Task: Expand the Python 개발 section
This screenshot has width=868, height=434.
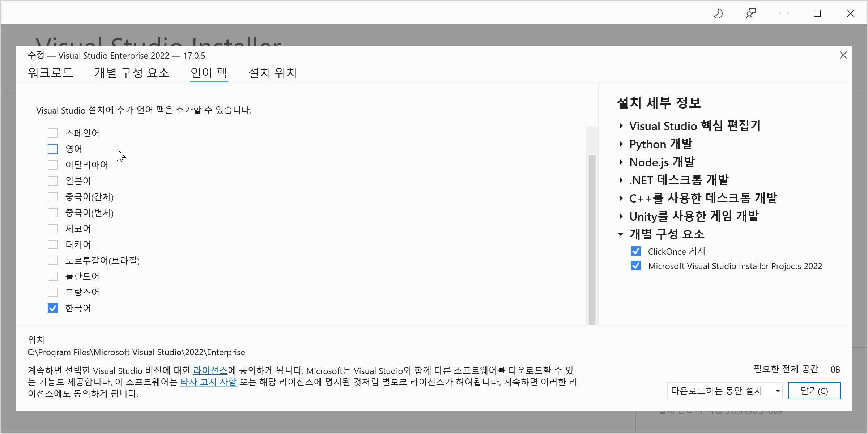Action: pos(621,144)
